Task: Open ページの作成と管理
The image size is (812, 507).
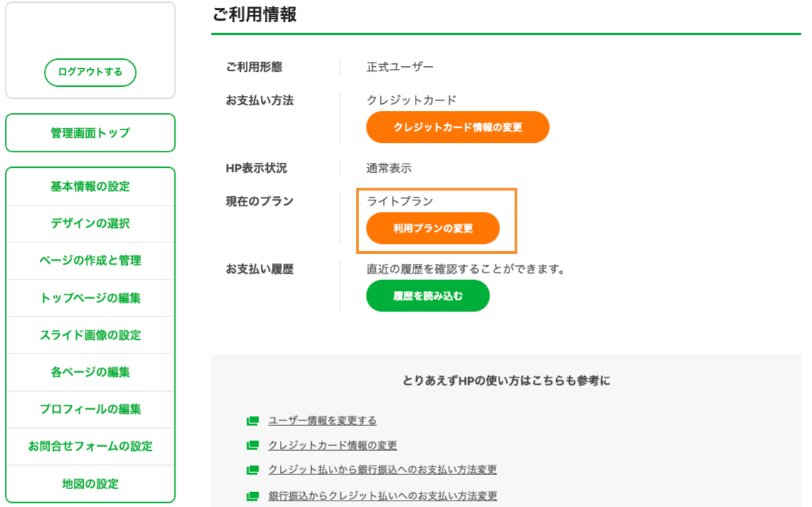Action: pos(90,260)
